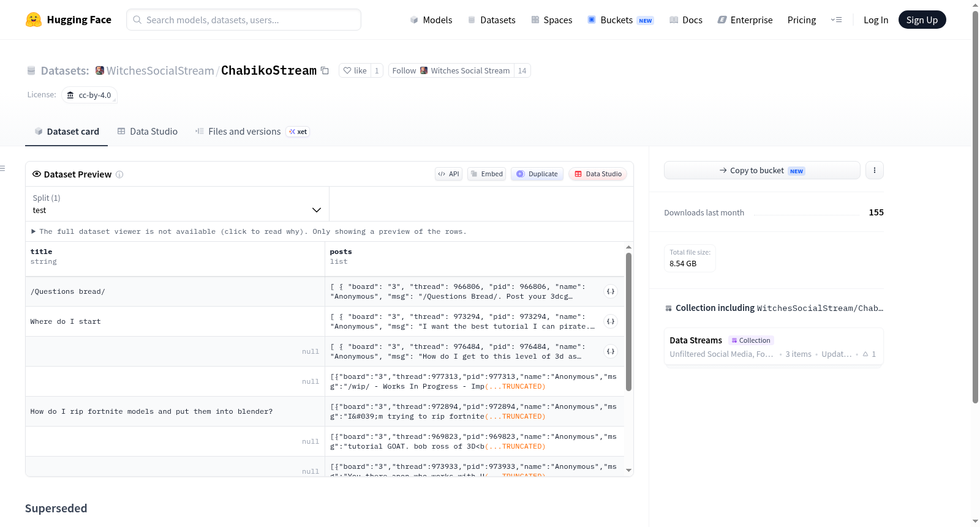Open Spaces from the navigation bar
Image resolution: width=980 pixels, height=527 pixels.
551,20
